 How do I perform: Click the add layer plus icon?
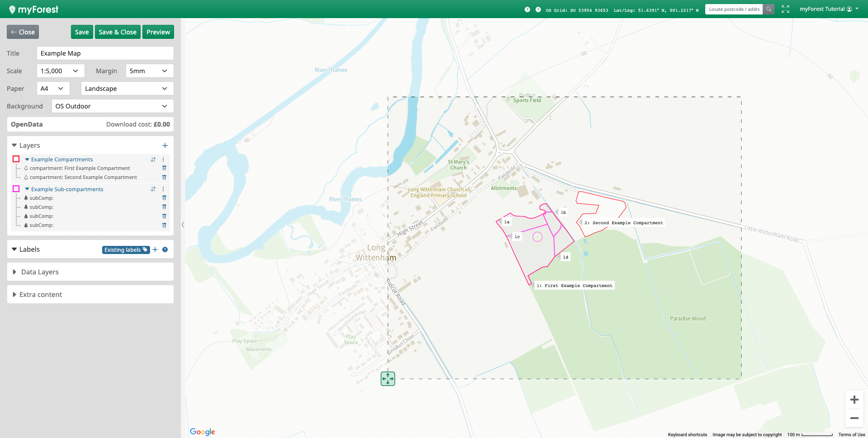pos(165,146)
